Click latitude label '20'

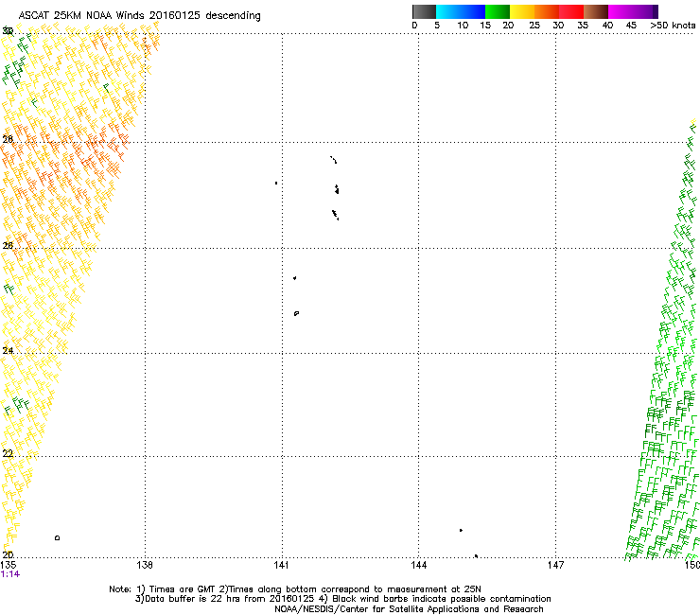click(x=8, y=555)
